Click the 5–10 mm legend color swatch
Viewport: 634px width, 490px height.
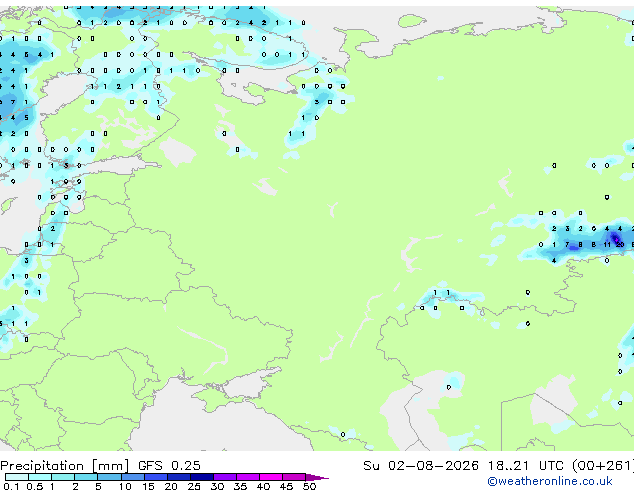point(109,477)
